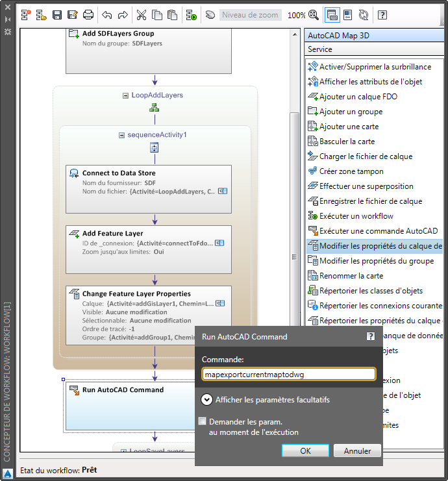
Task: Select Créer zone tampon
Action: tap(375, 171)
